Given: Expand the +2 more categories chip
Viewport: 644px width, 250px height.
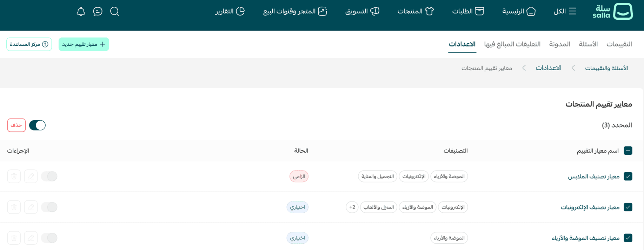Looking at the screenshot, I should coord(352,207).
